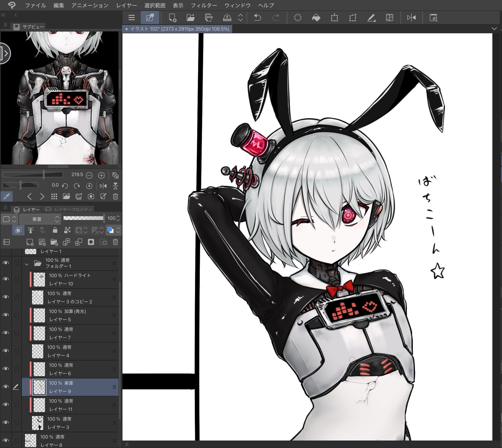Open the command bar hamburger menu
Viewport: 502px width, 448px height.
(132, 17)
